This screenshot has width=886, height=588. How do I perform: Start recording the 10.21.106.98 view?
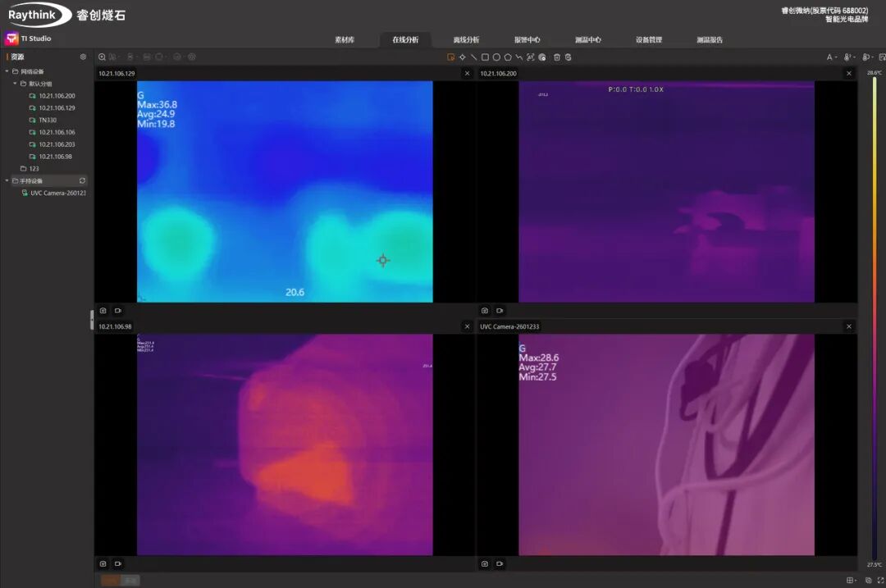(x=117, y=563)
